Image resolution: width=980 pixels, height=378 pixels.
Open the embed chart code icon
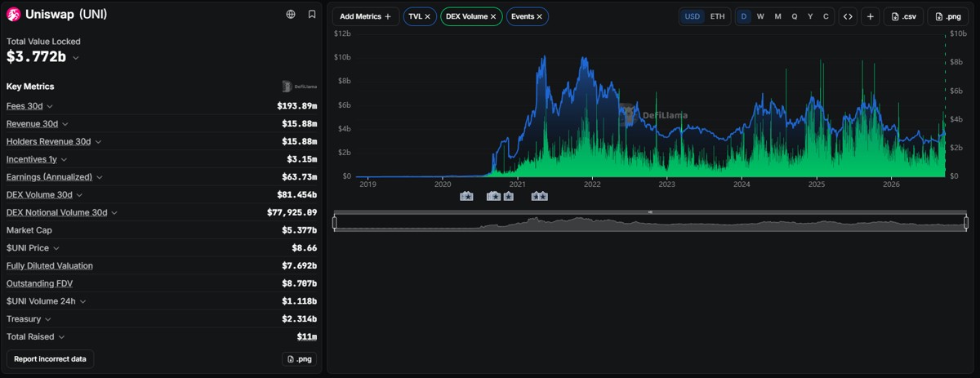[x=848, y=16]
